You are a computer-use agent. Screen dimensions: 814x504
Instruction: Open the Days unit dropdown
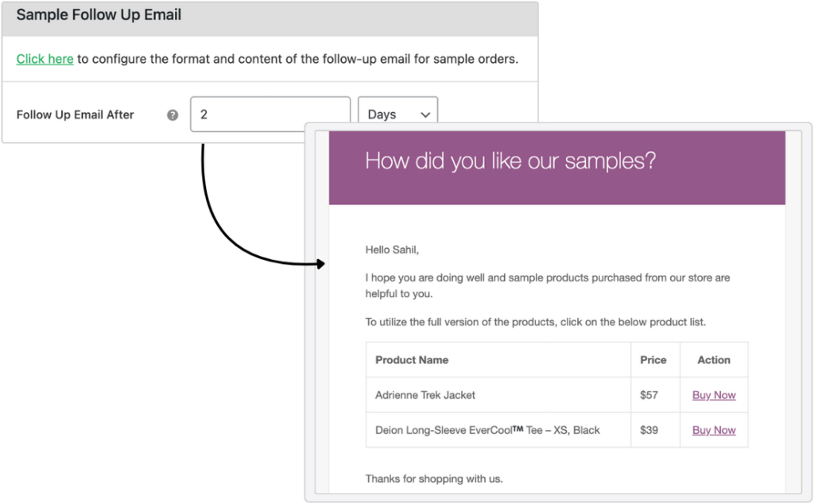tap(397, 111)
